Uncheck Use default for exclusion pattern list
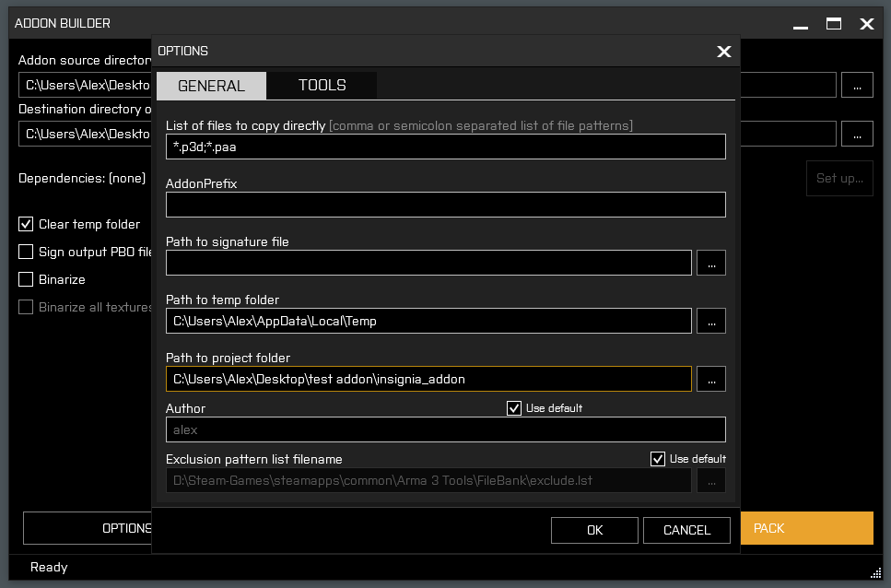The width and height of the screenshot is (891, 588). 658,459
